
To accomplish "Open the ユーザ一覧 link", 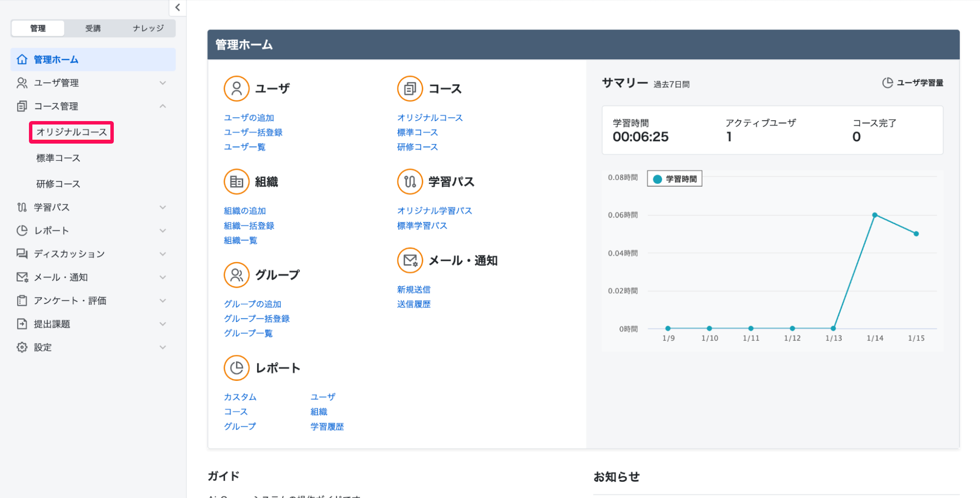I will [245, 147].
